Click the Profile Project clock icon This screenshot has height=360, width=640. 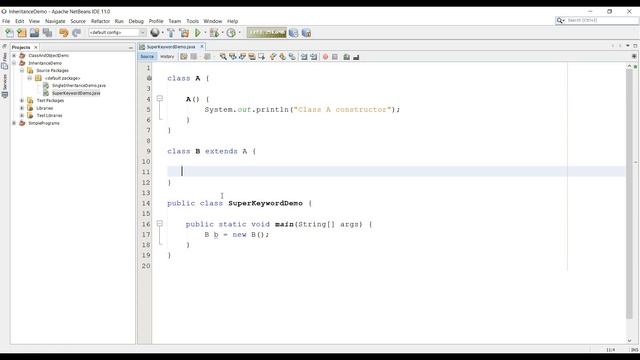pyautogui.click(x=231, y=33)
